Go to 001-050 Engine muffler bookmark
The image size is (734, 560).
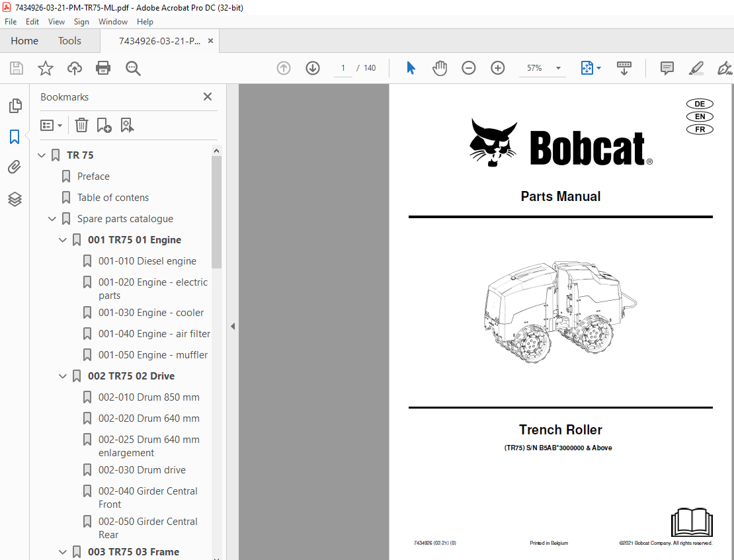[x=153, y=355]
